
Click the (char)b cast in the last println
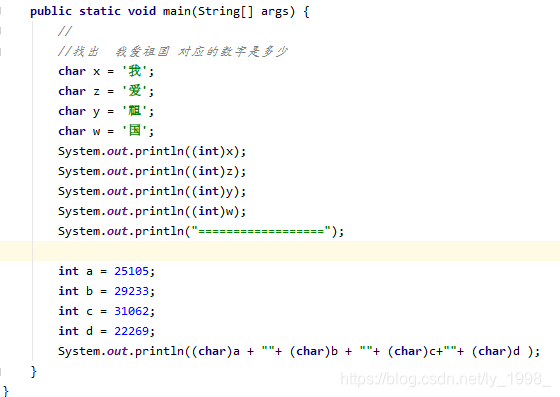314,351
